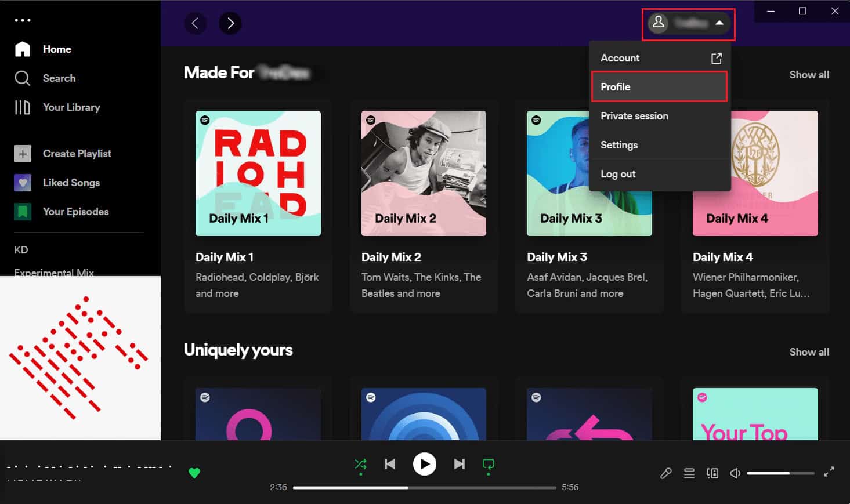Seek in the playback progress bar
The image size is (850, 504).
pyautogui.click(x=424, y=488)
